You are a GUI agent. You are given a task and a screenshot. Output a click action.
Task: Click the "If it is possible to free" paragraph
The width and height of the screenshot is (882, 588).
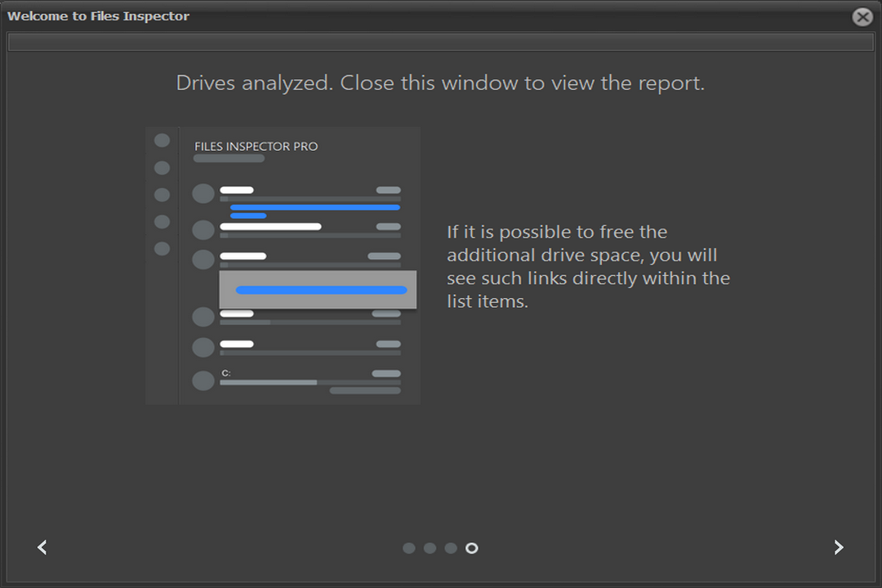tap(588, 266)
